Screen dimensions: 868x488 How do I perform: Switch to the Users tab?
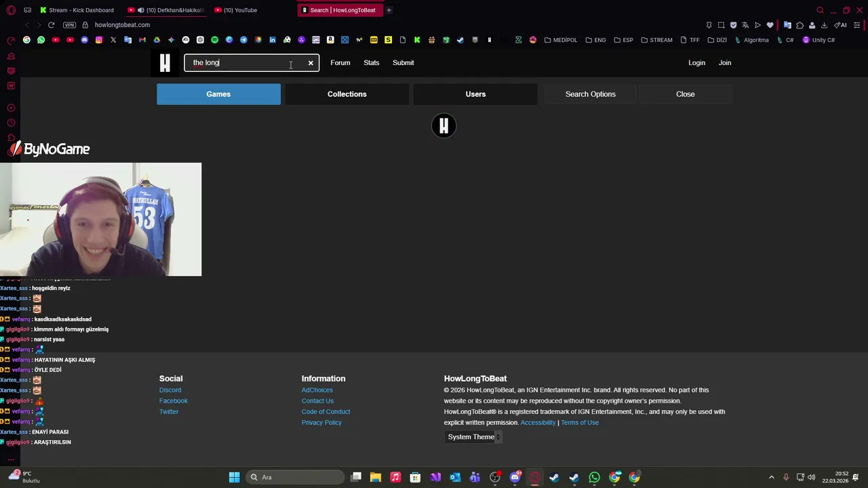[x=475, y=94]
